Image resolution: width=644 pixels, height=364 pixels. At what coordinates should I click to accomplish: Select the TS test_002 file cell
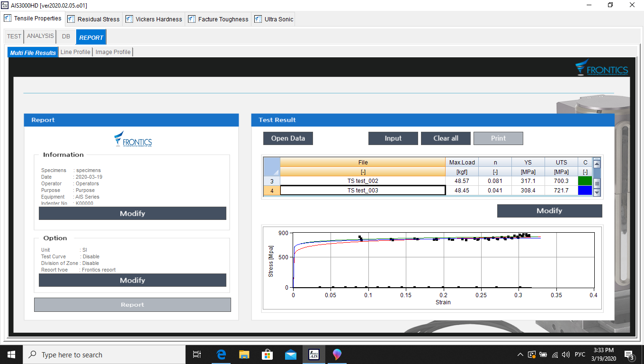point(363,181)
